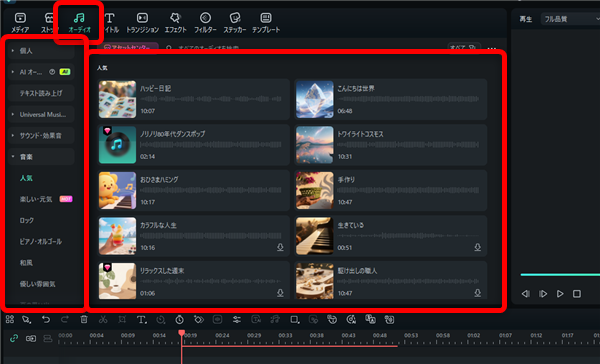Click the おひさまハミング track thumbnail
600x364 pixels.
click(x=117, y=190)
